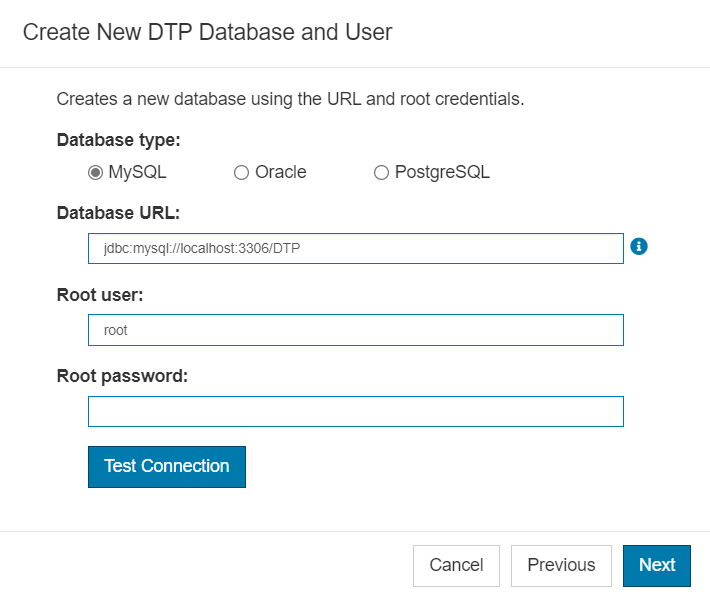Image resolution: width=710 pixels, height=600 pixels.
Task: Click the Test Connection button
Action: coord(167,467)
